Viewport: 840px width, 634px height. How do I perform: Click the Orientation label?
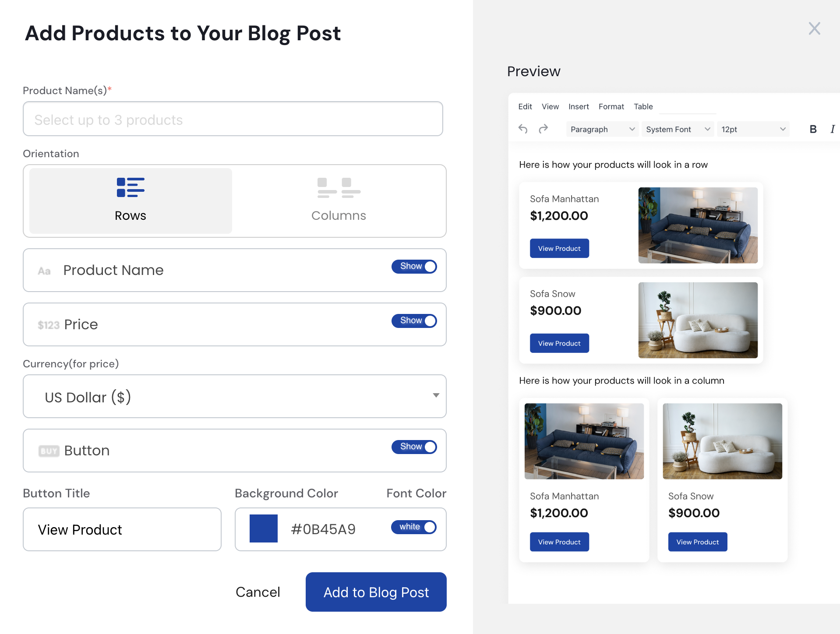[x=51, y=154]
